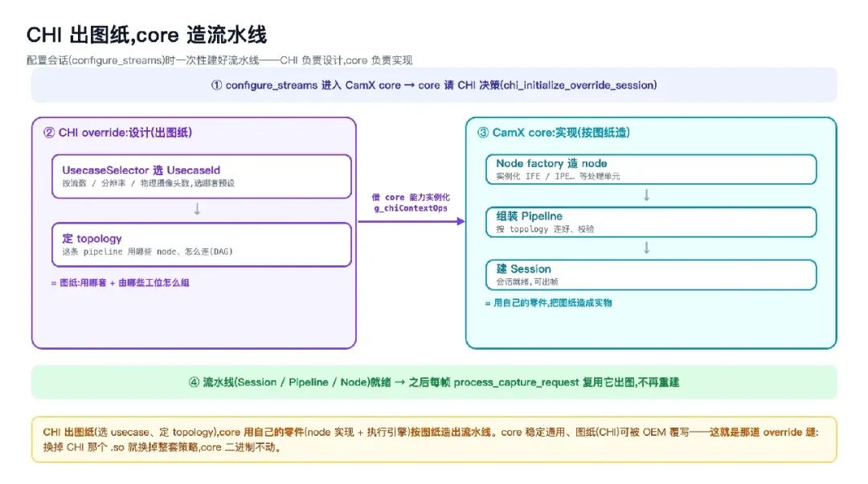This screenshot has width=868, height=484.
Task: Click heading '③ CamX core:实现(按图纸造)'
Action: 554,133
